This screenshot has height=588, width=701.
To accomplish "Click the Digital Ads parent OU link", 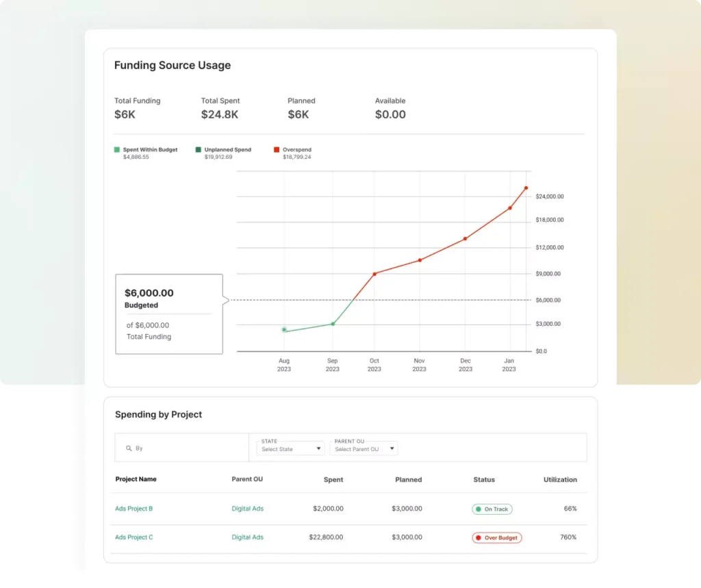I will (x=247, y=509).
